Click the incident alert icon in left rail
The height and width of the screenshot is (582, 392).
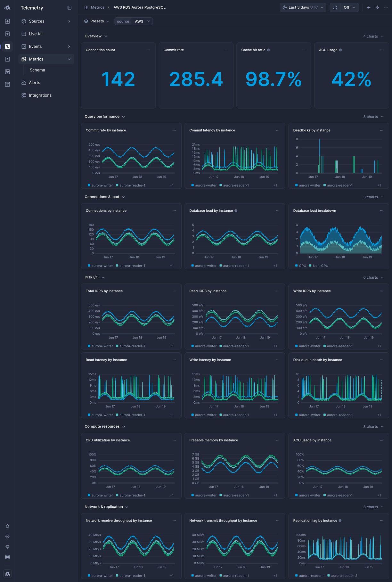point(7,59)
